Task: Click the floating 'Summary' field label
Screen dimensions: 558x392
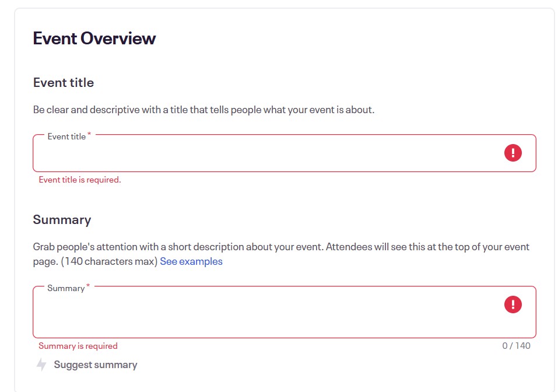Action: [x=66, y=288]
